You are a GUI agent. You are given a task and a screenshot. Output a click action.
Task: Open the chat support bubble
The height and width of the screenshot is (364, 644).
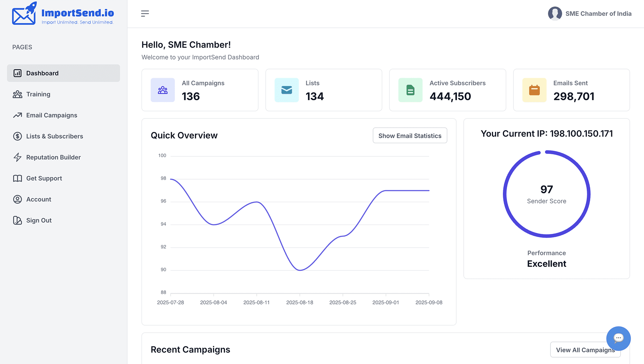[x=618, y=338]
